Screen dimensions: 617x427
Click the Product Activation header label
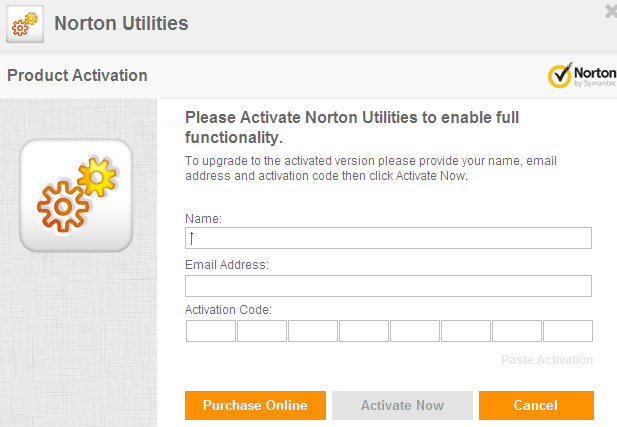coord(78,76)
